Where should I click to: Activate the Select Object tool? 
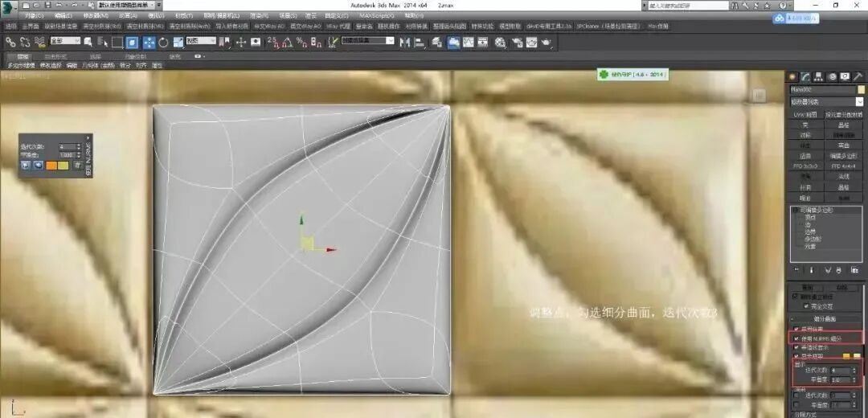(x=88, y=42)
